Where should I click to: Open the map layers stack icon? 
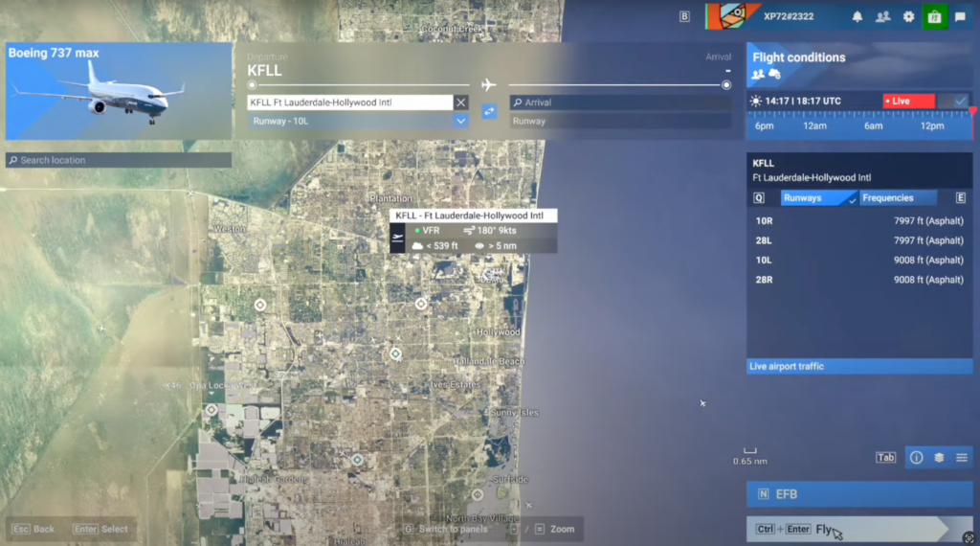coord(939,458)
